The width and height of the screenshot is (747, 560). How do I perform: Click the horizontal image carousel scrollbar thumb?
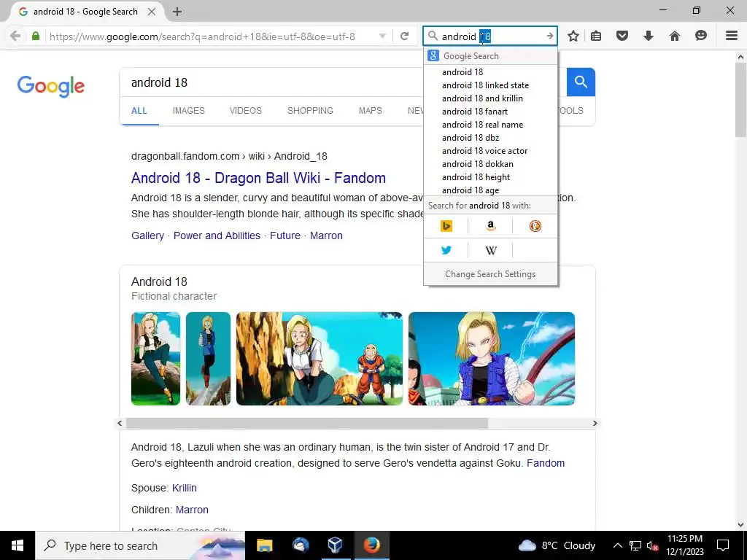coord(307,424)
